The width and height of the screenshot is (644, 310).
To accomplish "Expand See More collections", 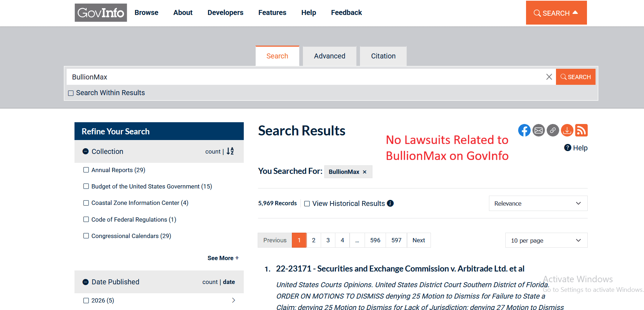I will pyautogui.click(x=223, y=258).
